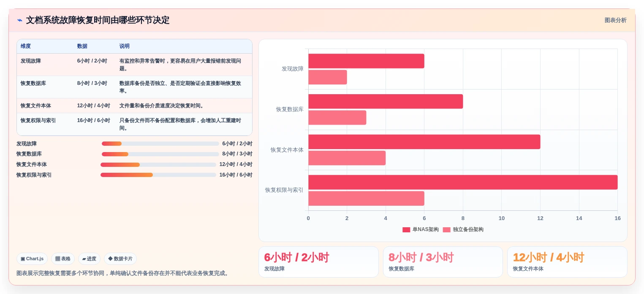The height and width of the screenshot is (294, 644).
Task: Click the 恢复权限与索引 progress bar
Action: click(158, 175)
